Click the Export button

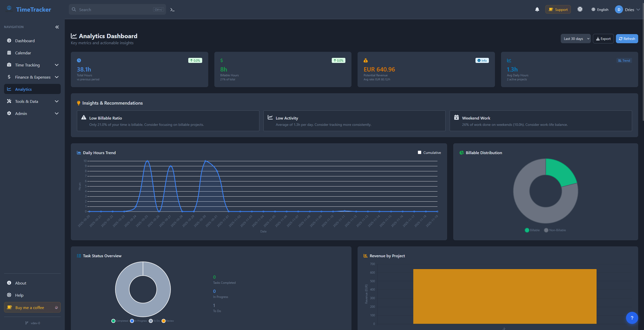[603, 38]
